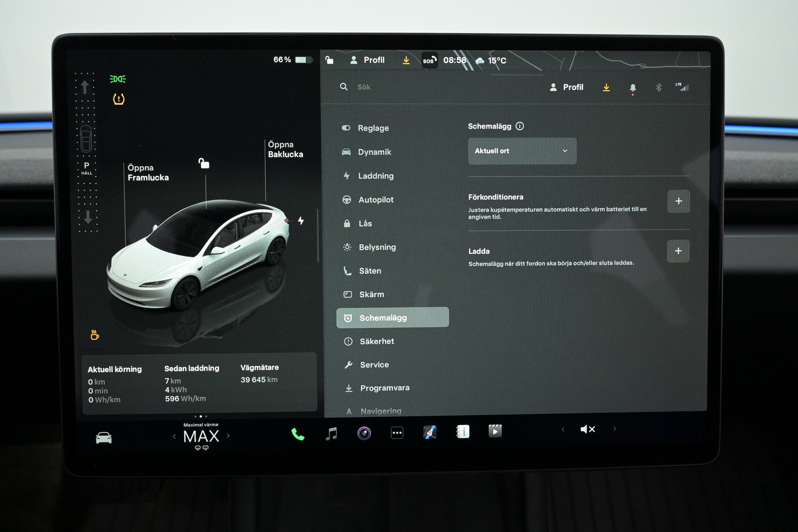Open the more apps ellipsis icon
The width and height of the screenshot is (798, 532).
click(x=397, y=433)
